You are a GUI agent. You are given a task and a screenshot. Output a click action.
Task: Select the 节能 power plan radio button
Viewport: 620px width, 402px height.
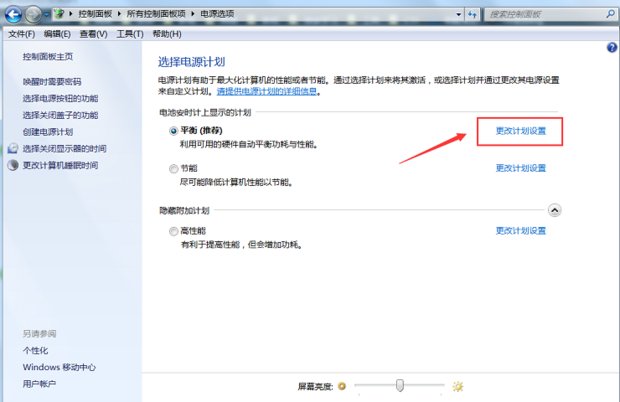[x=173, y=169]
